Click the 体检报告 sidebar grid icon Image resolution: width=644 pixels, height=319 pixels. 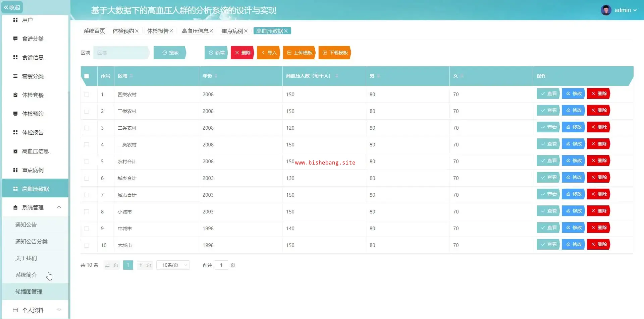point(15,132)
